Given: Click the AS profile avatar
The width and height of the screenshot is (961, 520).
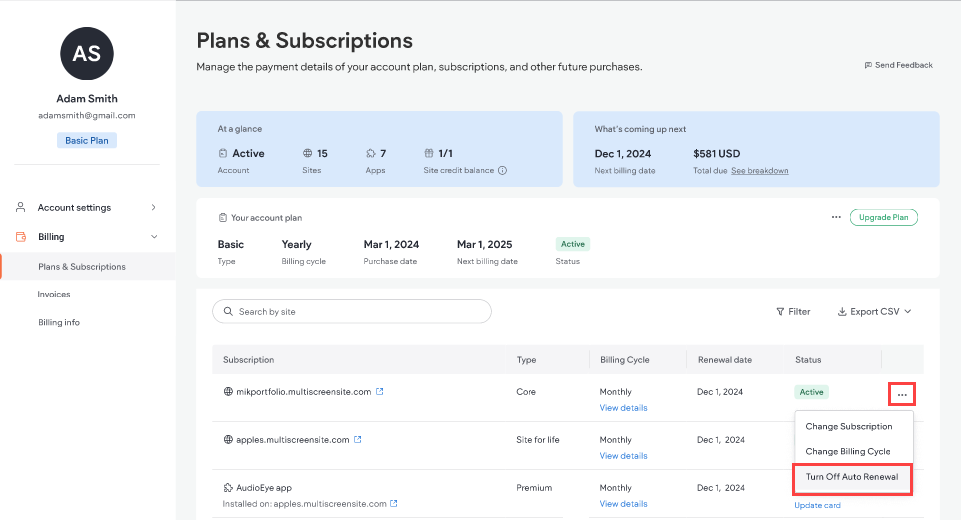Looking at the screenshot, I should tap(87, 53).
